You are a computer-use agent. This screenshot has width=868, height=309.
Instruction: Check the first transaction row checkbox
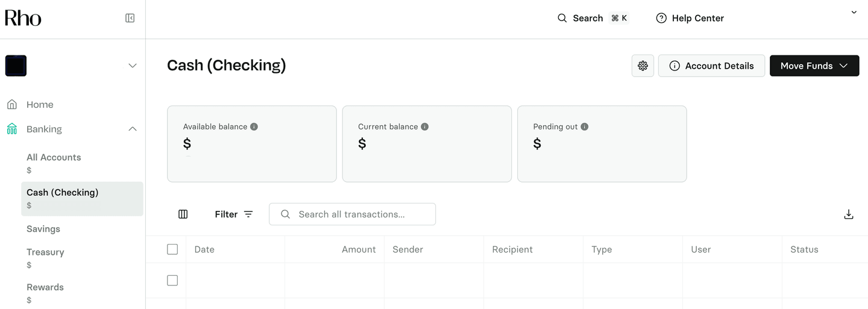[172, 281]
